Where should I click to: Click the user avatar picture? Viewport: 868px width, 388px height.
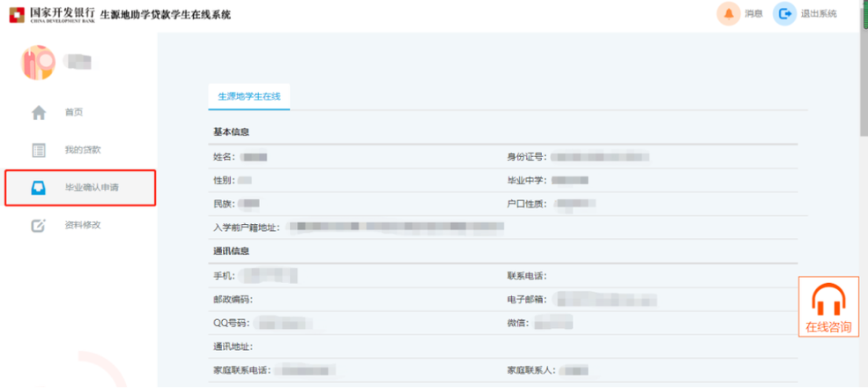[39, 63]
